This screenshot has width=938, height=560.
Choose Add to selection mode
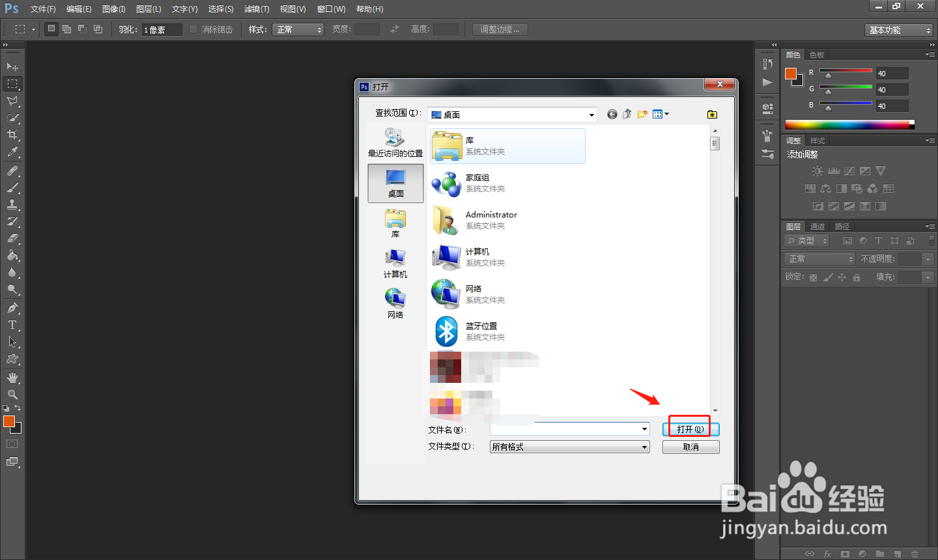click(x=67, y=29)
